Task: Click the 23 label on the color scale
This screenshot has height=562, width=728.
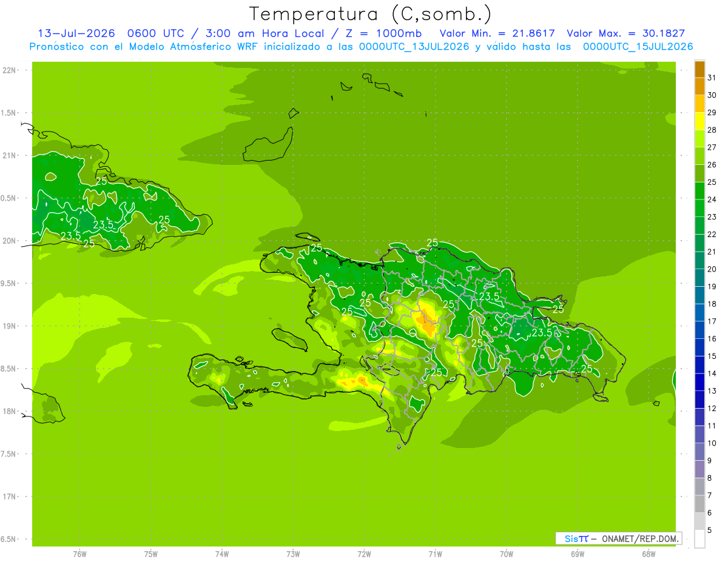Action: pos(712,217)
